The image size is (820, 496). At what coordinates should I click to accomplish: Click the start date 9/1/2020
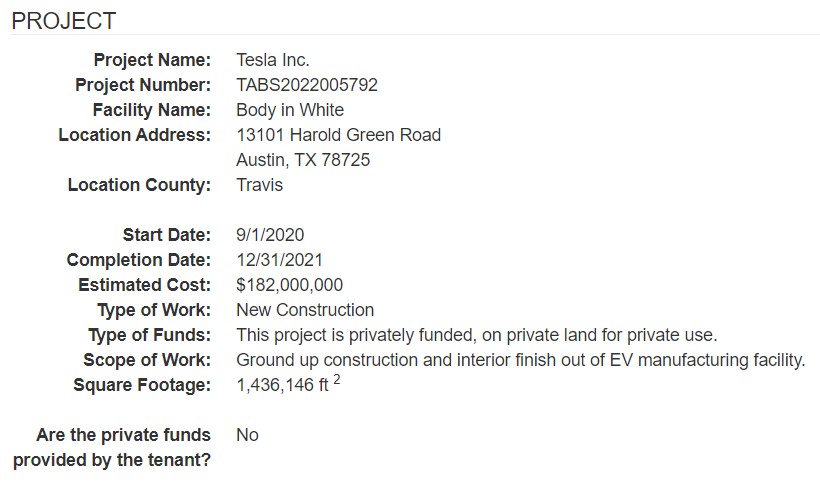coord(270,235)
